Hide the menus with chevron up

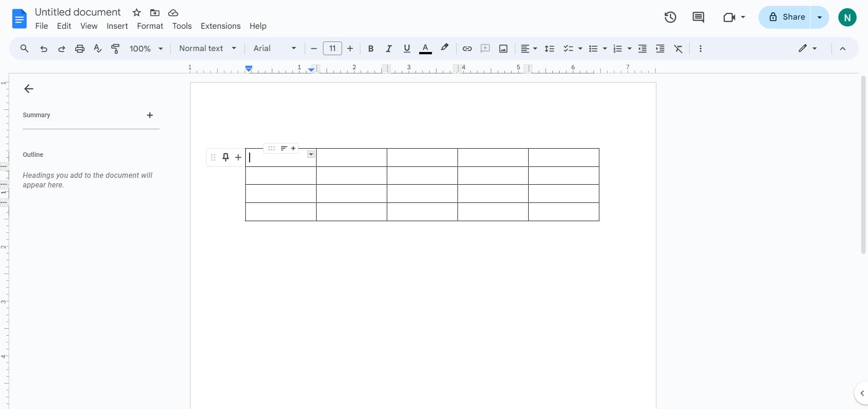click(x=842, y=49)
